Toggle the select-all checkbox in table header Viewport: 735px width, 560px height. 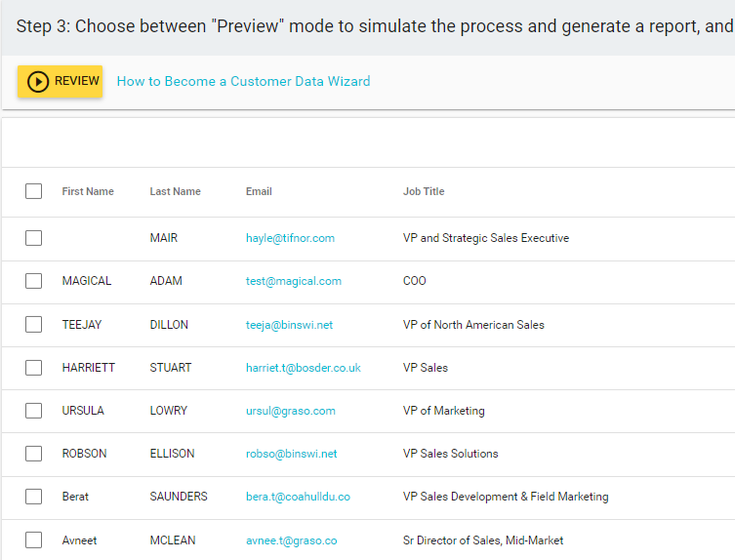34,191
